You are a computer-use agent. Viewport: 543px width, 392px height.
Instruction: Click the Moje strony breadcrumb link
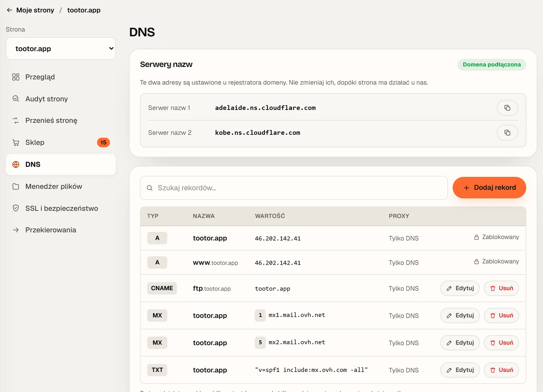35,10
